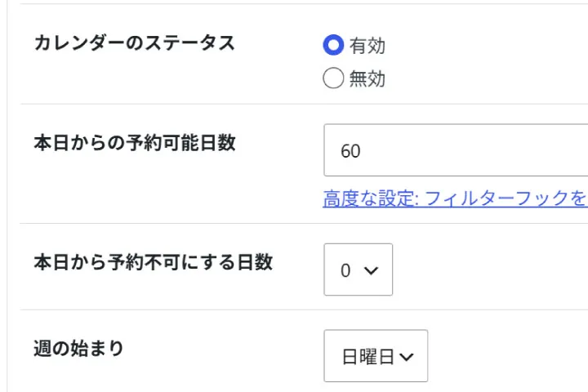The height and width of the screenshot is (392, 588).
Task: Select the 無効 radio button
Action: [333, 78]
